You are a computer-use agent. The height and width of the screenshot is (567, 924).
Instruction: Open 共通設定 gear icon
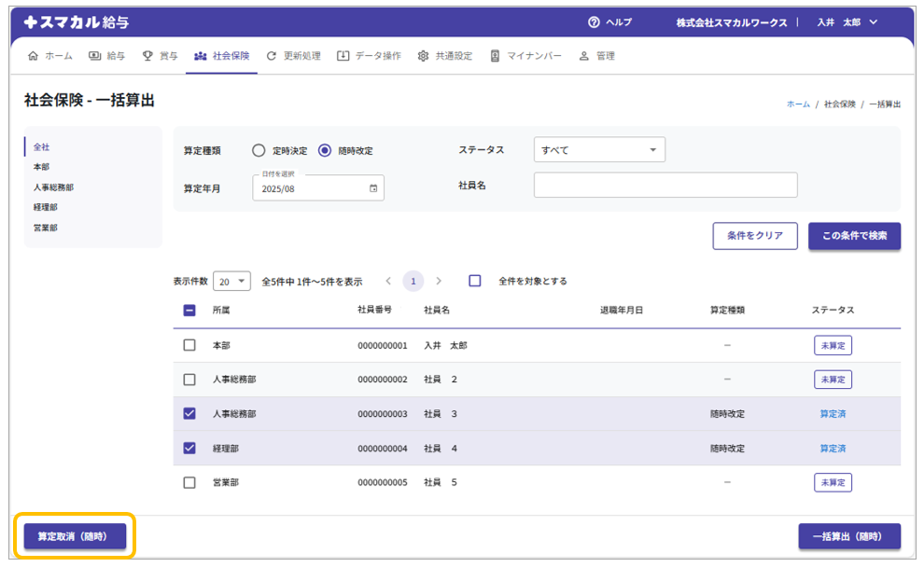424,56
